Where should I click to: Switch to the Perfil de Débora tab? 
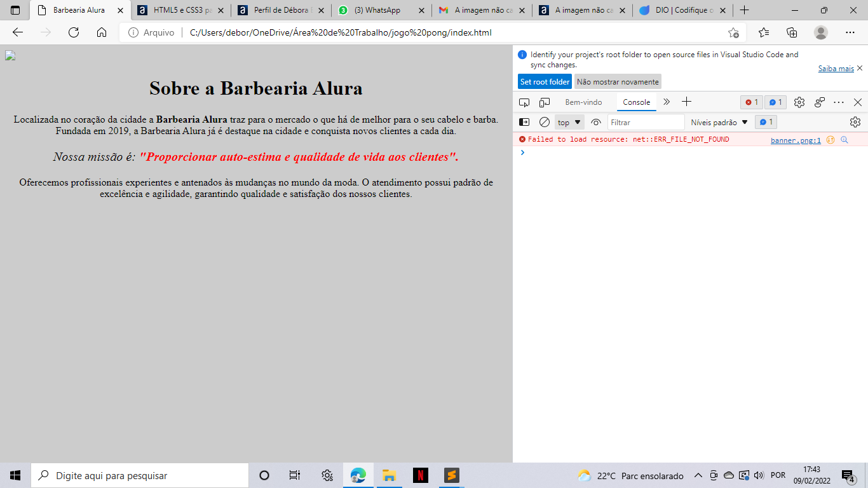click(281, 10)
